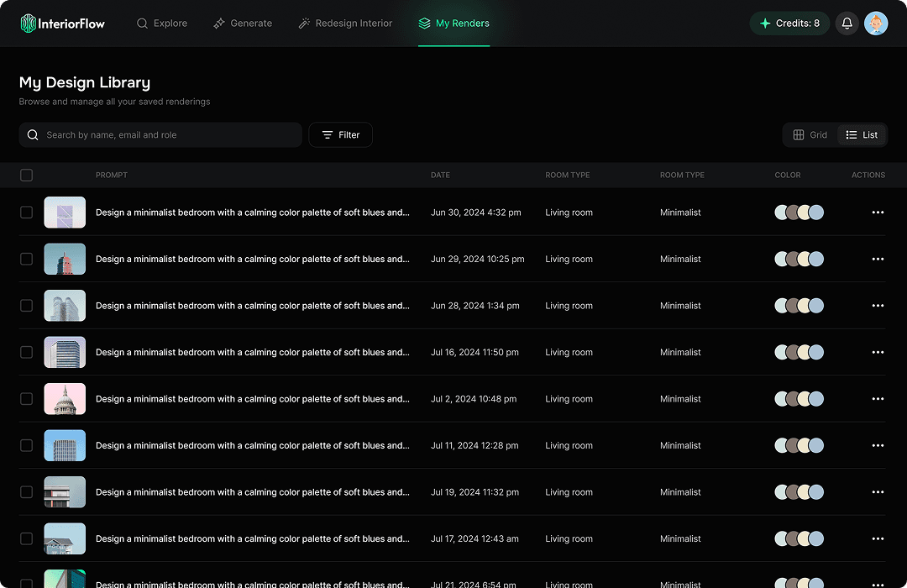Open the Filter options
Viewport: 907px width, 588px height.
click(340, 134)
